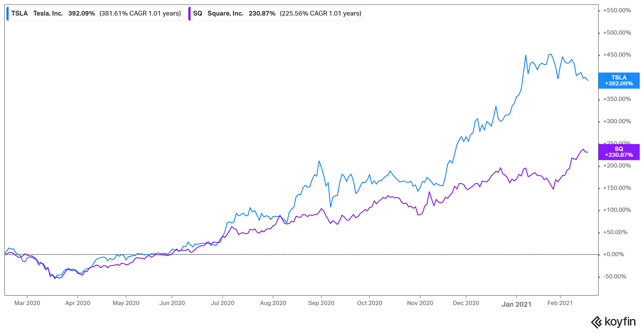Click the '+100.00%' y-axis label
This screenshot has height=333, width=644.
pos(617,210)
